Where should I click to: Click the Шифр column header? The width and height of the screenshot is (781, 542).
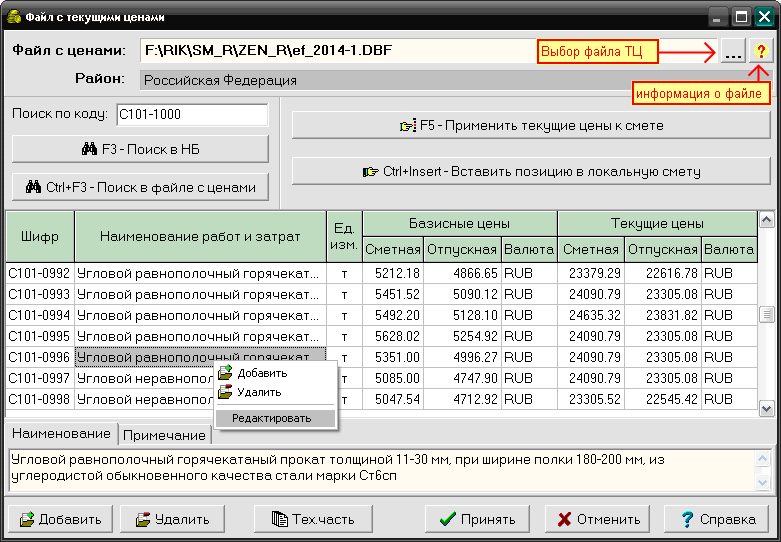click(40, 237)
